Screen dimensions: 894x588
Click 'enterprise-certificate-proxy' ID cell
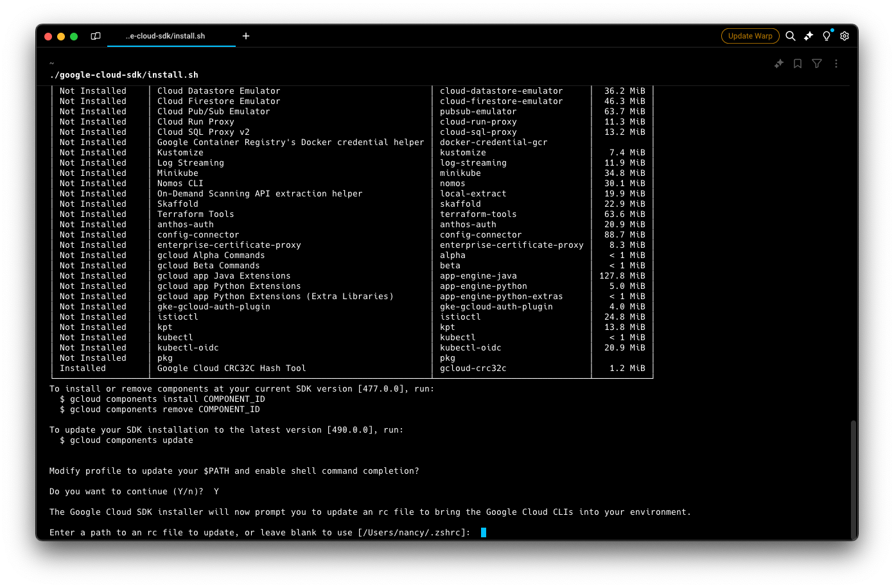[x=511, y=245]
